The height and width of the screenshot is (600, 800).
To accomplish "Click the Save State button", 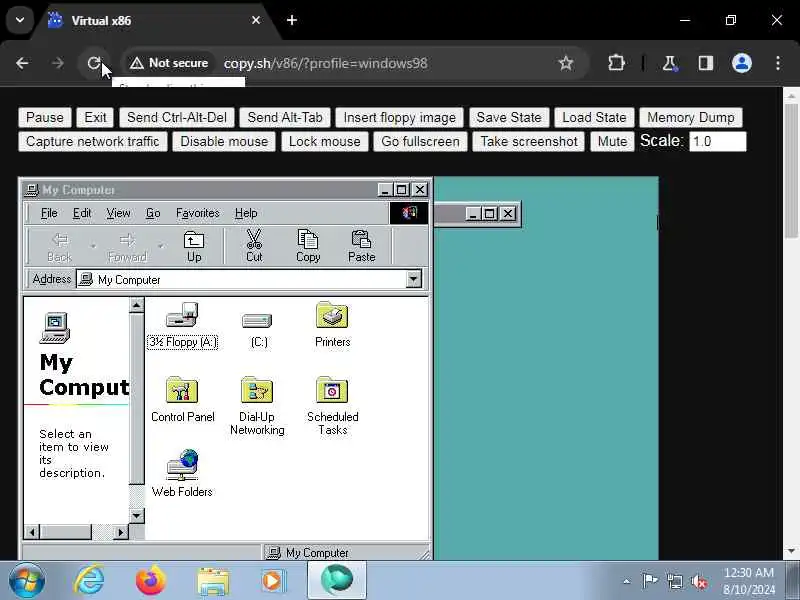I will 509,117.
